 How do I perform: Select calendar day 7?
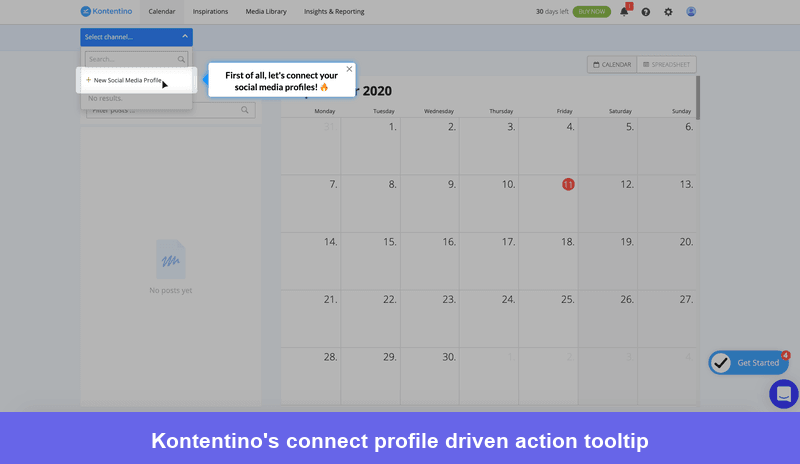point(311,204)
